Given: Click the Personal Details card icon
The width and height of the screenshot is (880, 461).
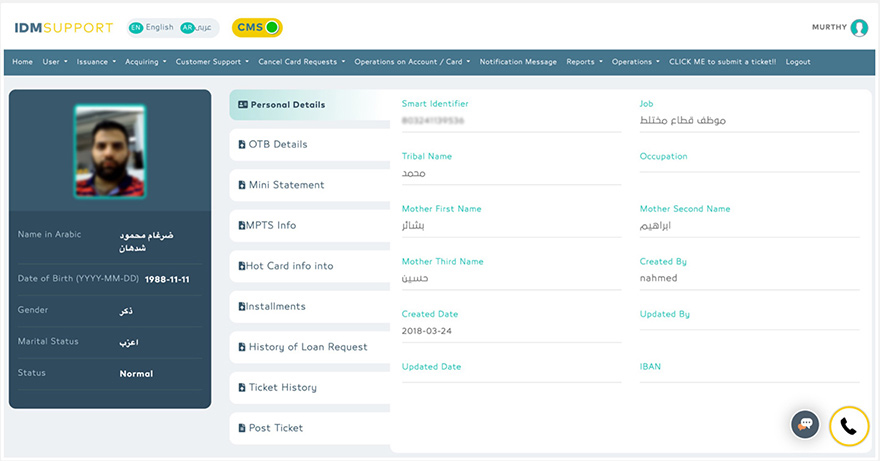Looking at the screenshot, I should tap(242, 104).
